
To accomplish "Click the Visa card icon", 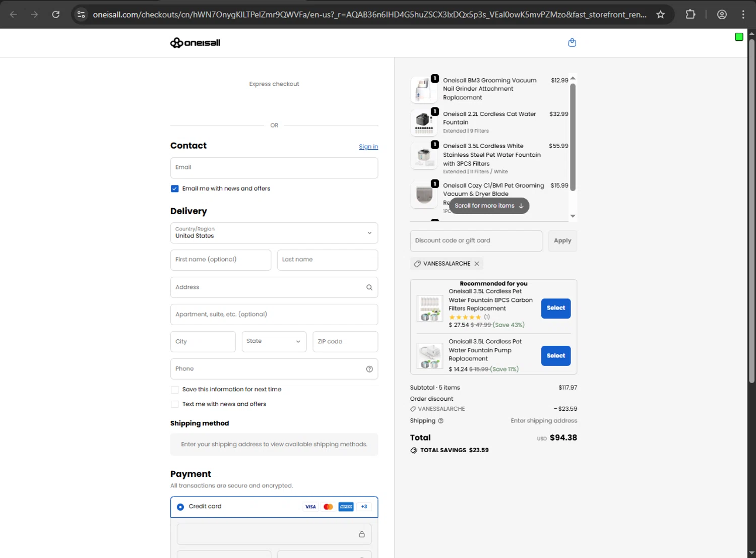I will pos(310,507).
